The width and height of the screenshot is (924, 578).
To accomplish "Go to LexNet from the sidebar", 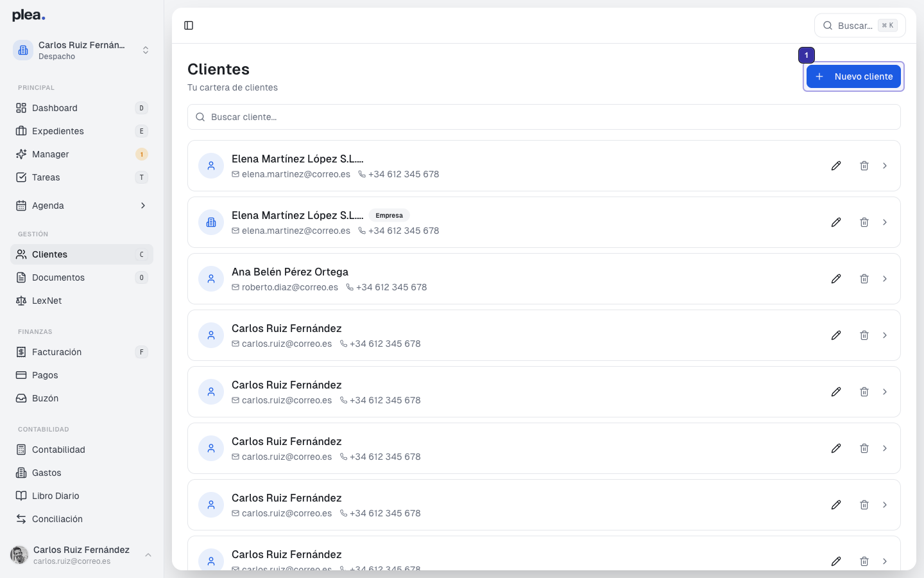I will click(x=47, y=301).
